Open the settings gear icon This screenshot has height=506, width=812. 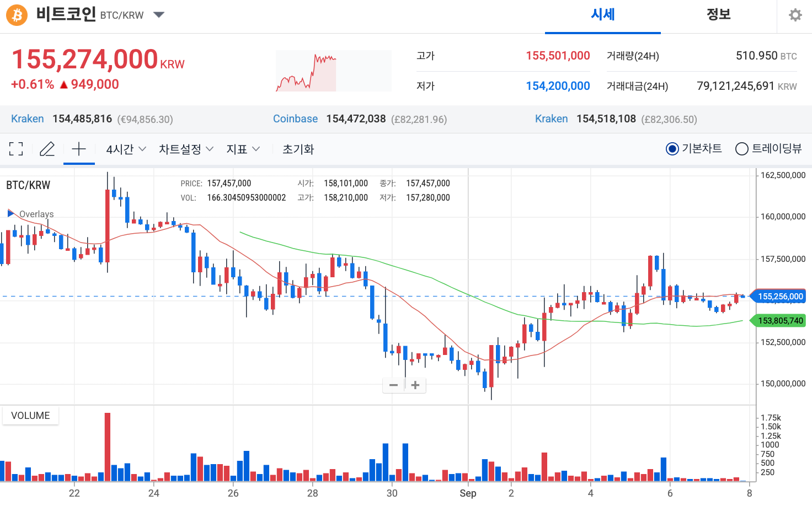coord(795,15)
